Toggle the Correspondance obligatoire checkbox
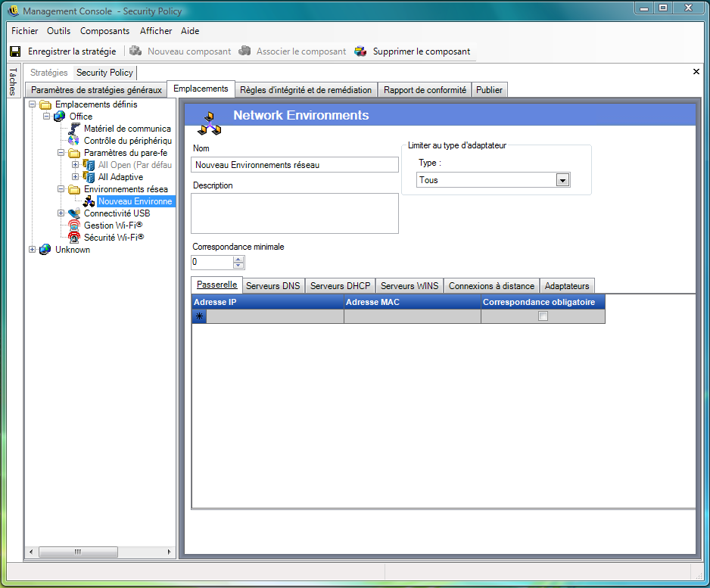The image size is (710, 588). point(543,316)
